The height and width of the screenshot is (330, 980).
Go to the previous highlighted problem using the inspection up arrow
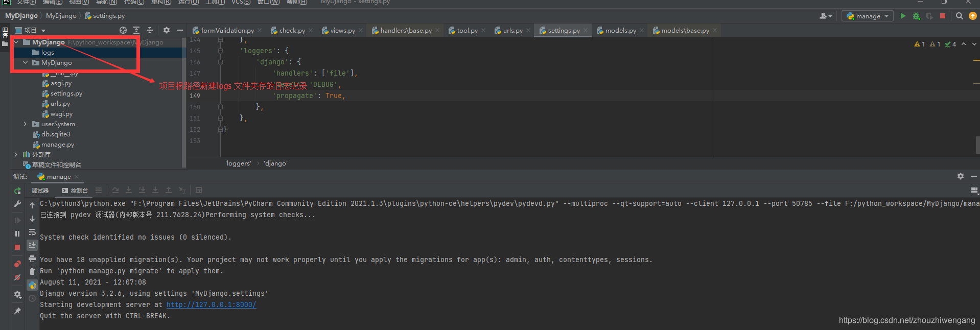click(x=964, y=44)
